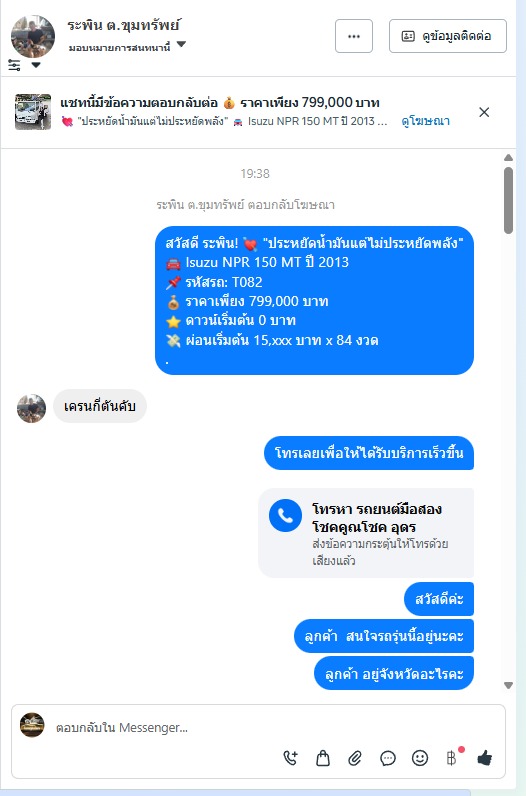Open saved replies speech bubble icon
The image size is (526, 796).
[388, 758]
